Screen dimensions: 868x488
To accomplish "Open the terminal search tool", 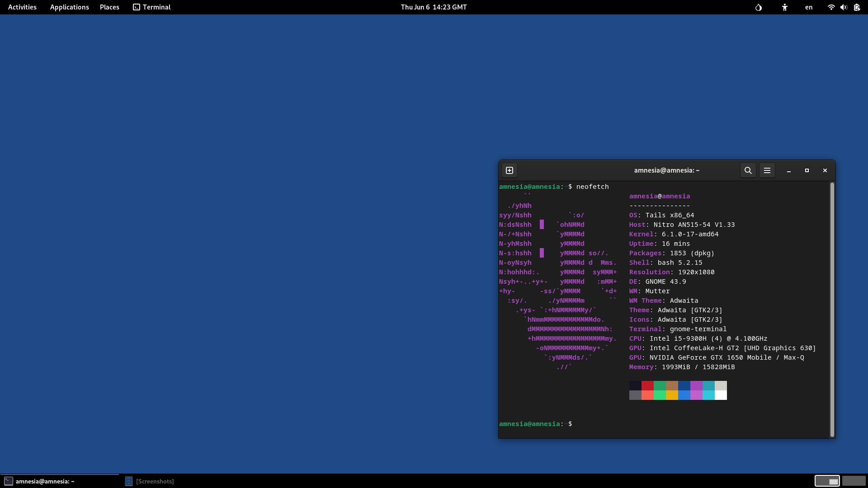I will click(748, 170).
